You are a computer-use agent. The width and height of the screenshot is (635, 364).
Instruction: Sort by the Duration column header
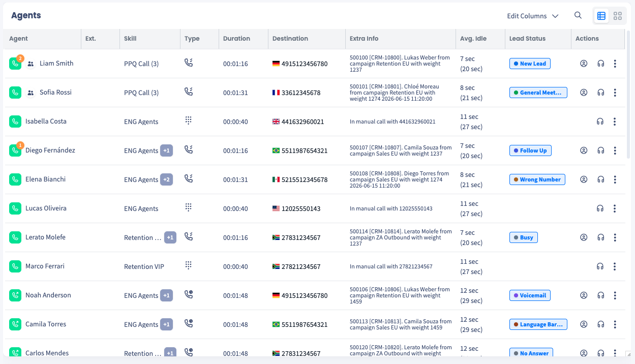point(236,39)
